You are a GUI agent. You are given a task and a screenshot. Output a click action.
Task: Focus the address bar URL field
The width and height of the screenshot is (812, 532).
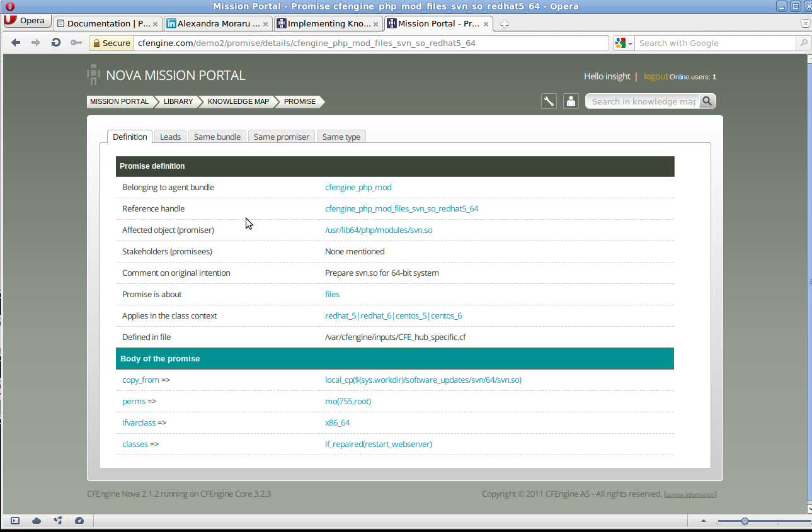click(371, 43)
